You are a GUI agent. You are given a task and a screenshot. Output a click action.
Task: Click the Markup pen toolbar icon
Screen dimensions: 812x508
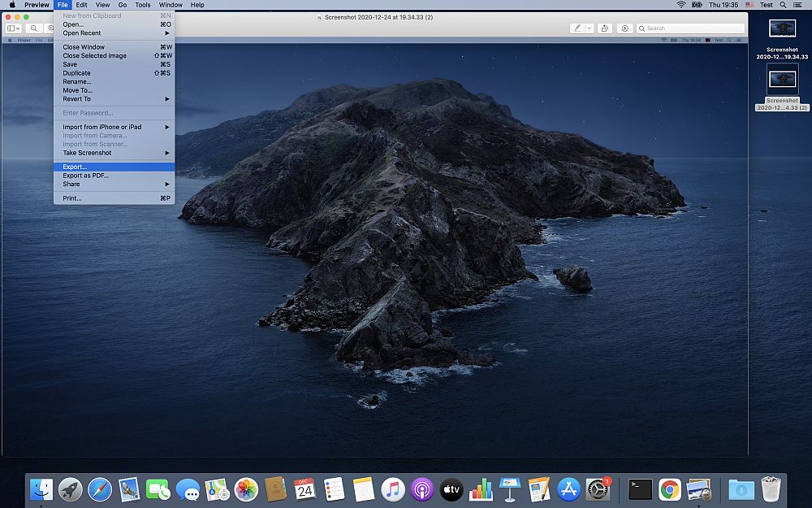[x=577, y=28]
